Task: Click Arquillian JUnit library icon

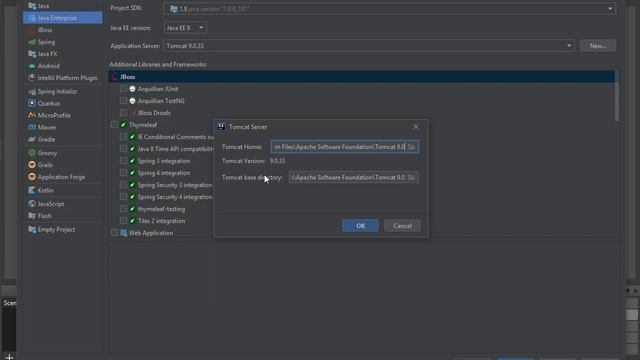Action: 132,89
